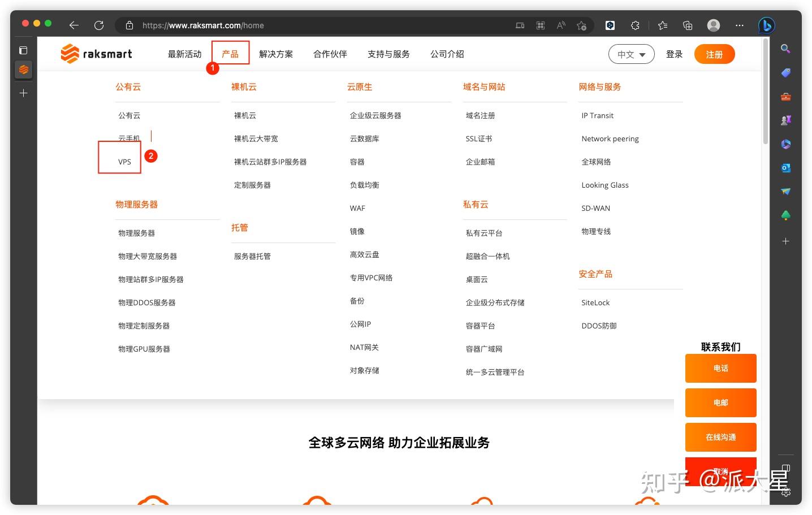View site information via the lock icon
The height and width of the screenshot is (515, 812).
(129, 25)
